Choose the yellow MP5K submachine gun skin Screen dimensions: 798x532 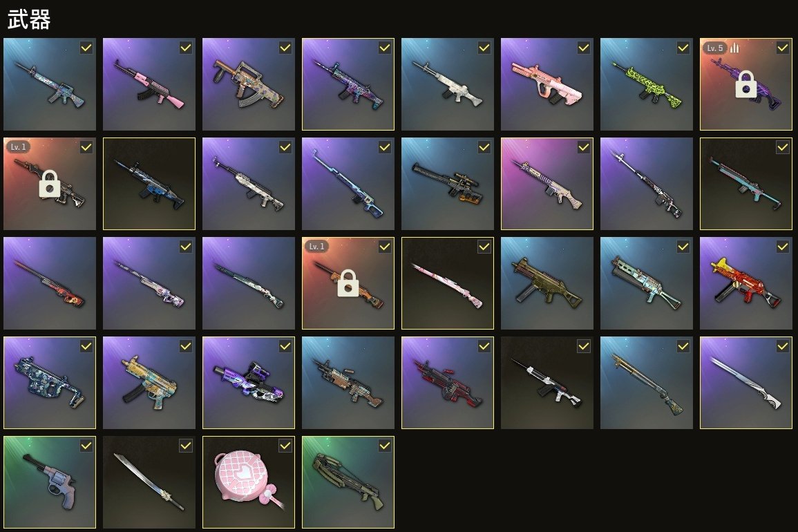click(149, 382)
